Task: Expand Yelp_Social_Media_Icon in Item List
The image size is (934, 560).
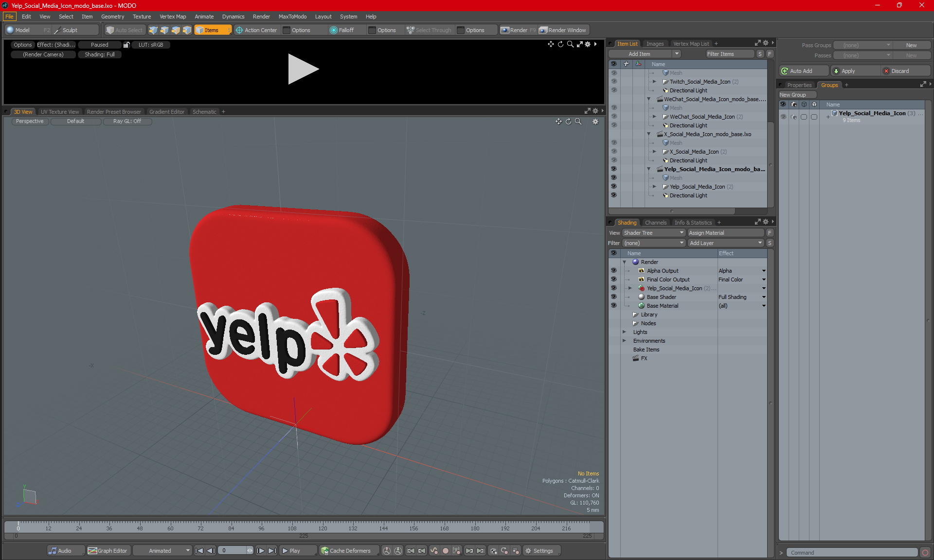Action: 654,187
